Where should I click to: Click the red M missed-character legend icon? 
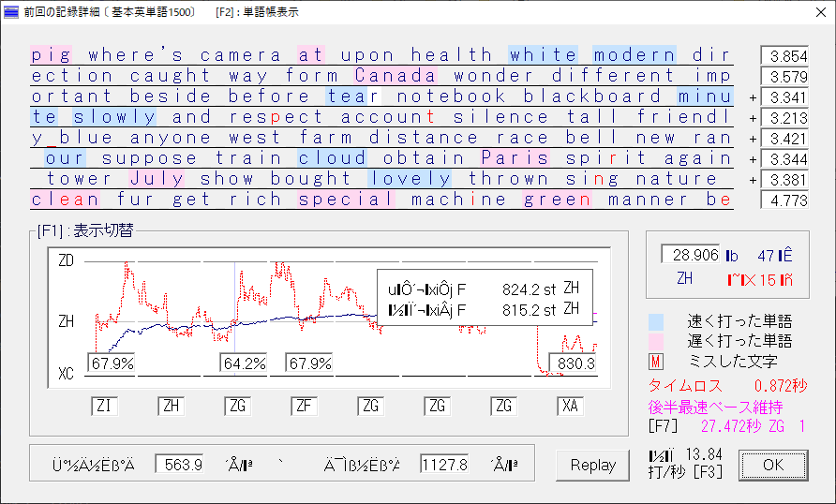point(656,362)
